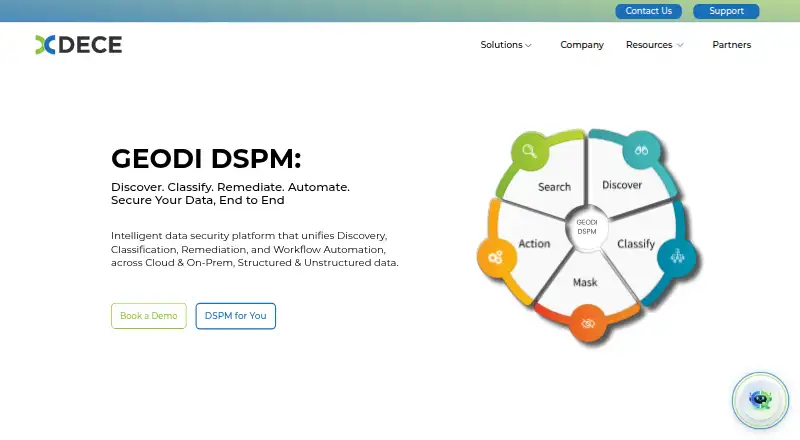The width and height of the screenshot is (800, 440).
Task: Select the Mask segment label
Action: pyautogui.click(x=585, y=282)
